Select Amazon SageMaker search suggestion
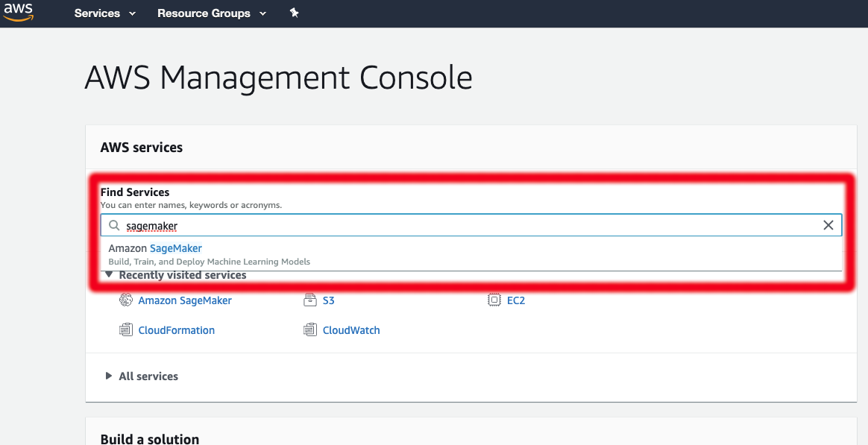Screen dimensions: 868x445 pyautogui.click(x=471, y=254)
